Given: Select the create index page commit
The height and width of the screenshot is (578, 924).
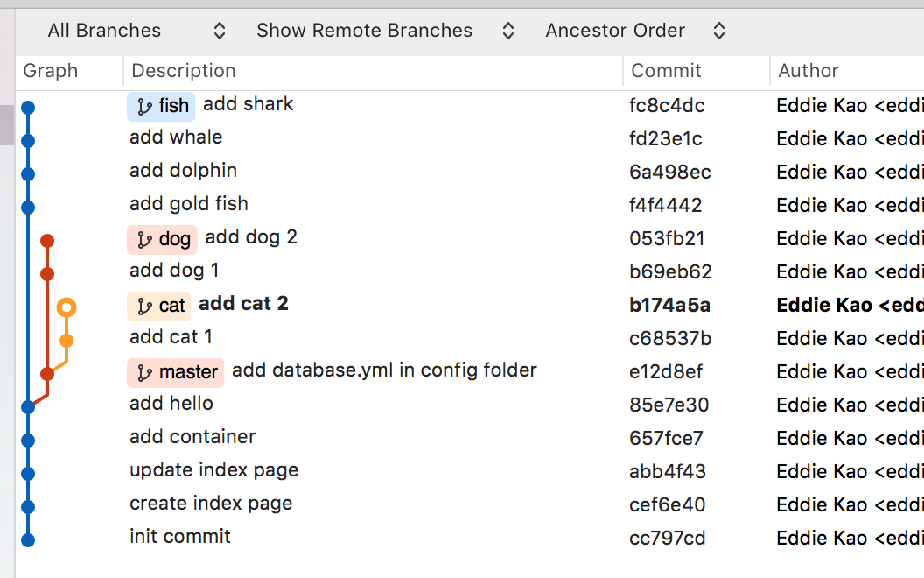Looking at the screenshot, I should pos(211,504).
